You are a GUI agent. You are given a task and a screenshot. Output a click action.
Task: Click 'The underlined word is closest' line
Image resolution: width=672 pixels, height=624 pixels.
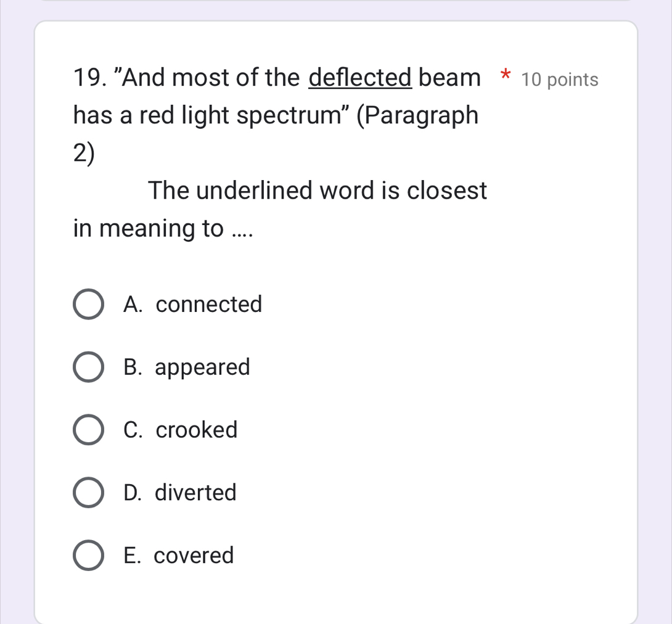(x=318, y=191)
